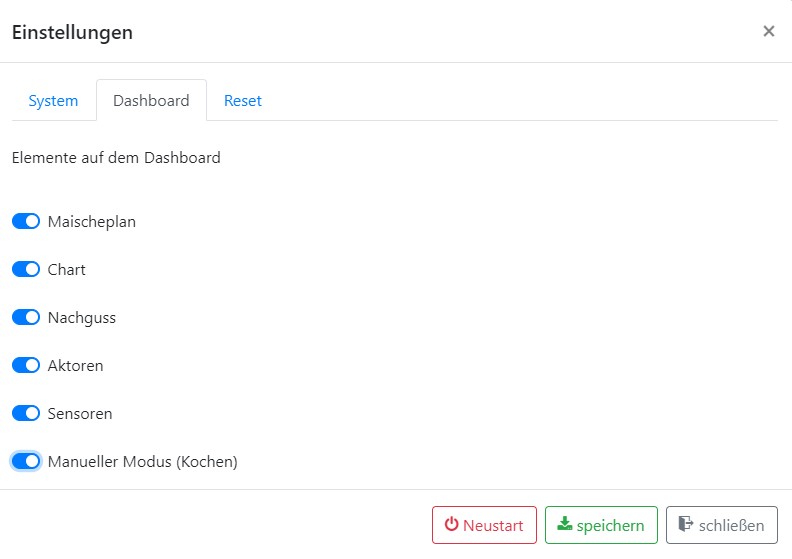This screenshot has width=792, height=559.
Task: Click the Maischeplan label text
Action: pos(92,222)
